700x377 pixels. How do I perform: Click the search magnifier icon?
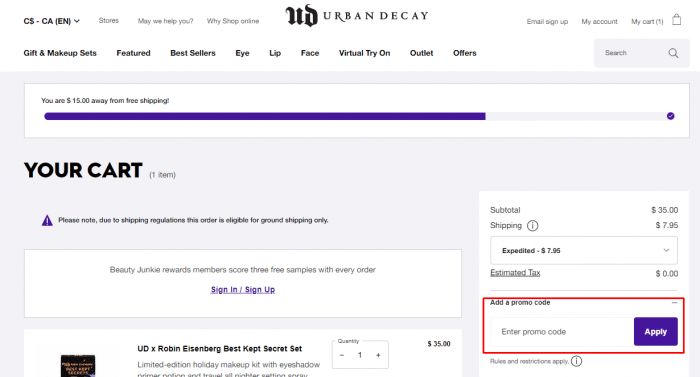tap(673, 53)
